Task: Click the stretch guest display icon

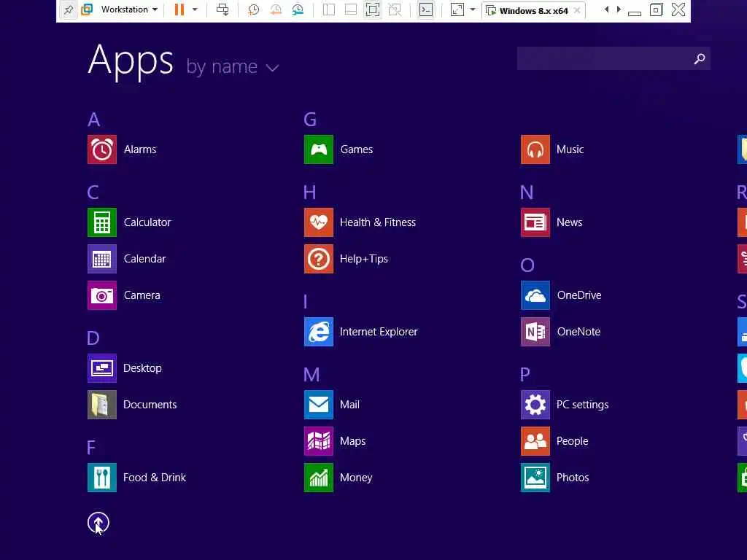Action: [x=457, y=9]
